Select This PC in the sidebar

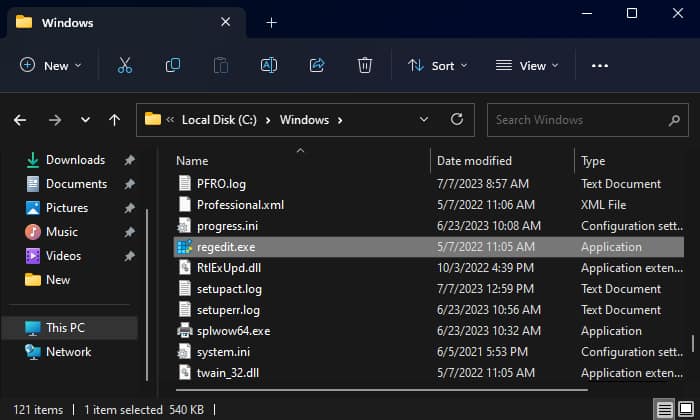tap(70, 328)
